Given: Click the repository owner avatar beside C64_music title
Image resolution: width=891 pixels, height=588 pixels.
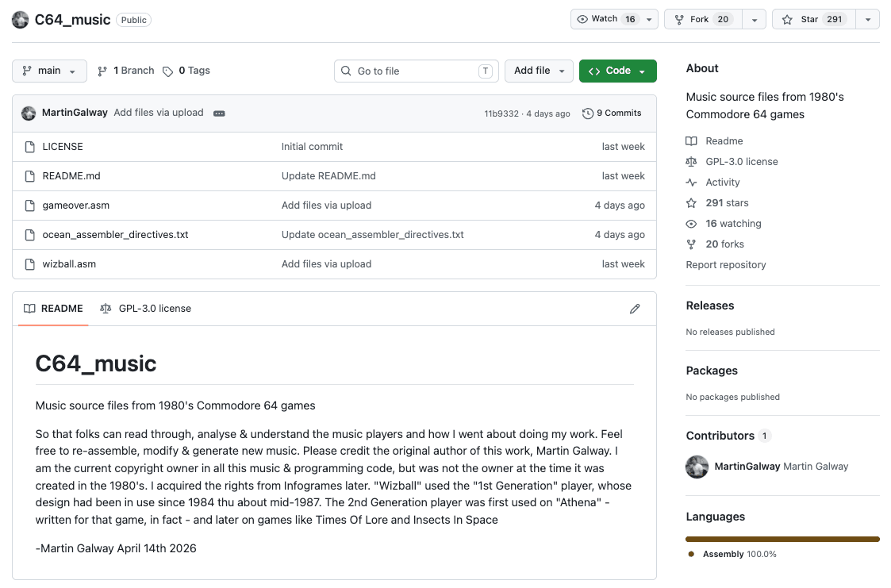Looking at the screenshot, I should (x=21, y=20).
